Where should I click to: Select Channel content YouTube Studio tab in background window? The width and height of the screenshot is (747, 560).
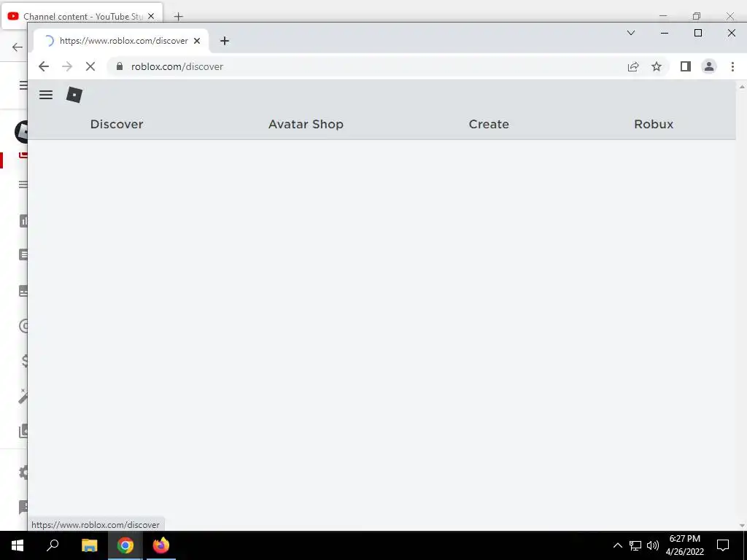(x=82, y=16)
